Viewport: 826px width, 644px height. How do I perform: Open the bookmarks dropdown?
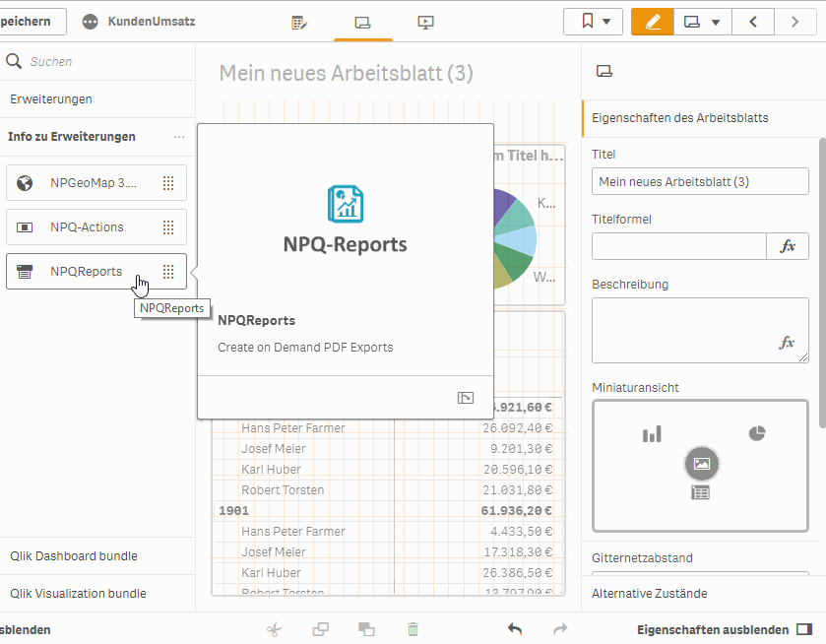[x=593, y=22]
